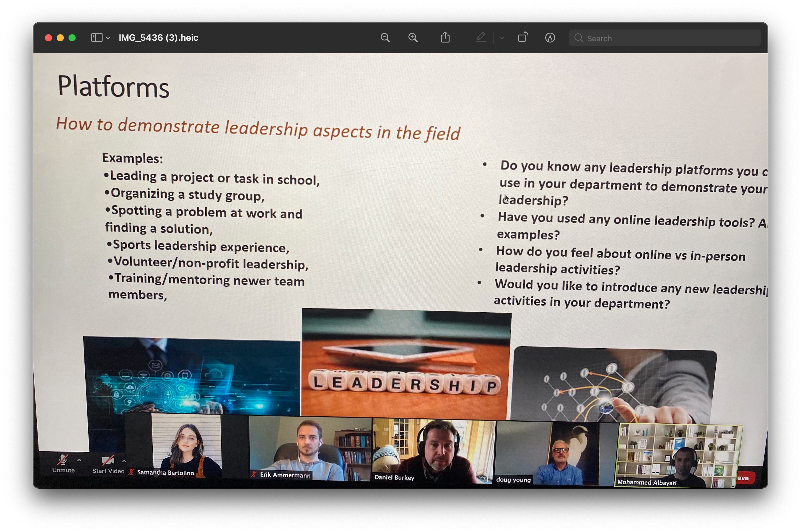Click 'How do you feel about online vs in-person'
Image resolution: width=801 pixels, height=532 pixels.
pyautogui.click(x=621, y=260)
